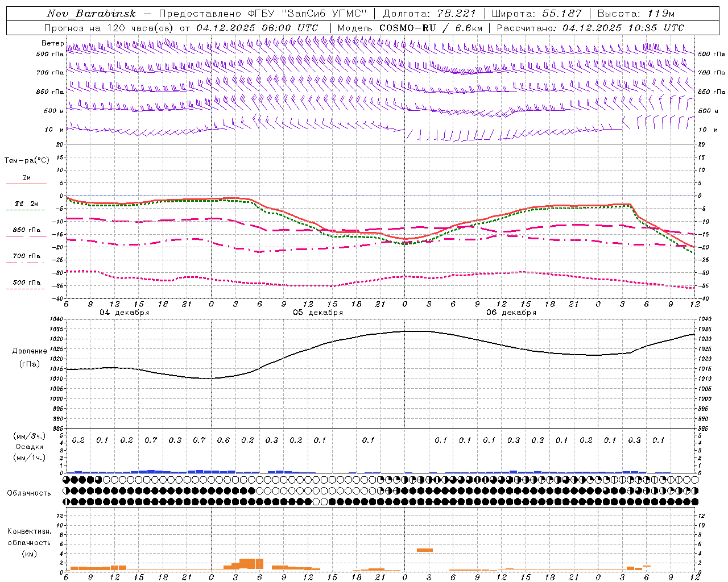The height and width of the screenshot is (582, 728).
Task: Click the 700 гПа temperature legend entry
Action: click(x=27, y=256)
